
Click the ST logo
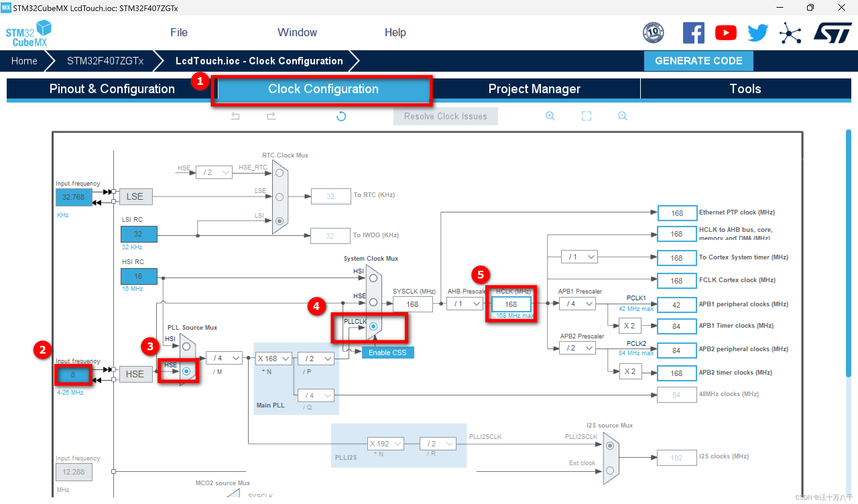point(833,33)
